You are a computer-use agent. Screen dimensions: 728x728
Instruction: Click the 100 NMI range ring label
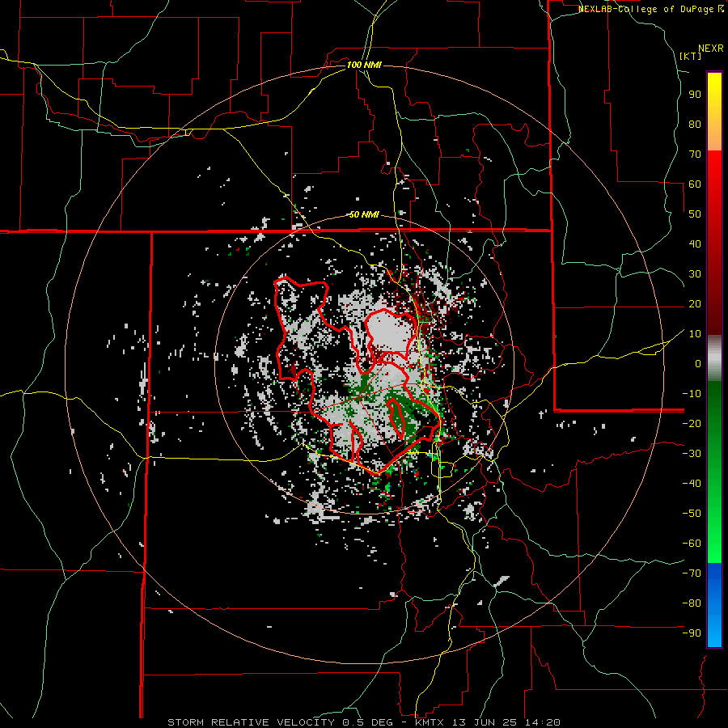pos(364,65)
